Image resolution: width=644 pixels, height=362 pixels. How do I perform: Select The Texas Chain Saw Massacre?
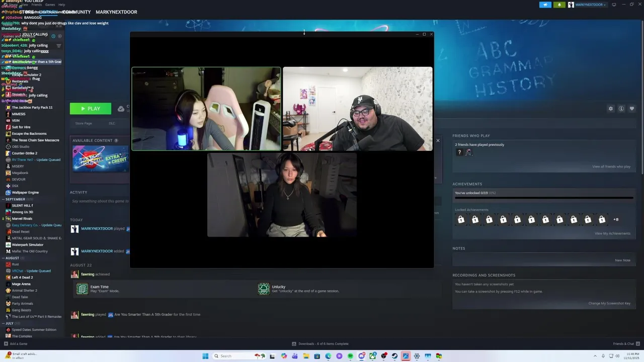(x=35, y=140)
